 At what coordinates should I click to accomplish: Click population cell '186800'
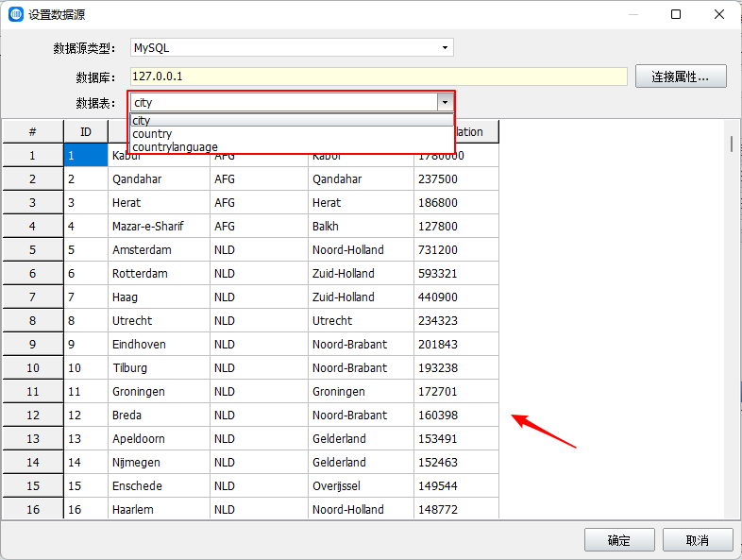pyautogui.click(x=456, y=203)
